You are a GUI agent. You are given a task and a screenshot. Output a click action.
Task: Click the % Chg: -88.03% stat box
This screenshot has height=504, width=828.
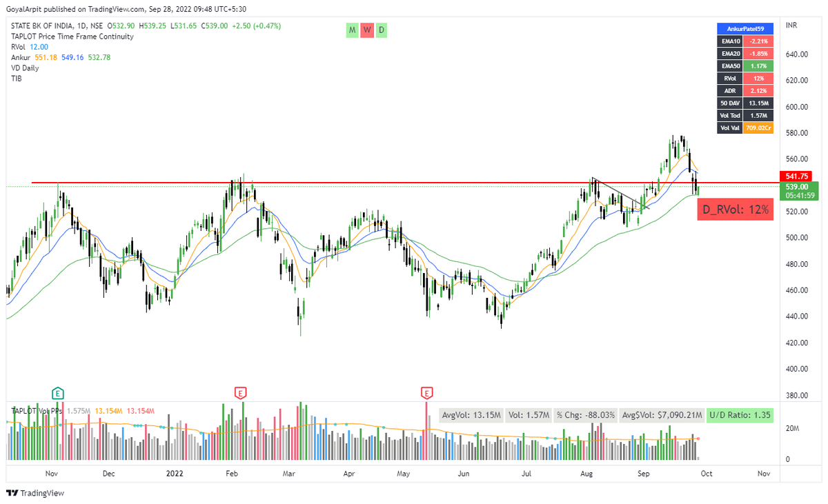586,415
